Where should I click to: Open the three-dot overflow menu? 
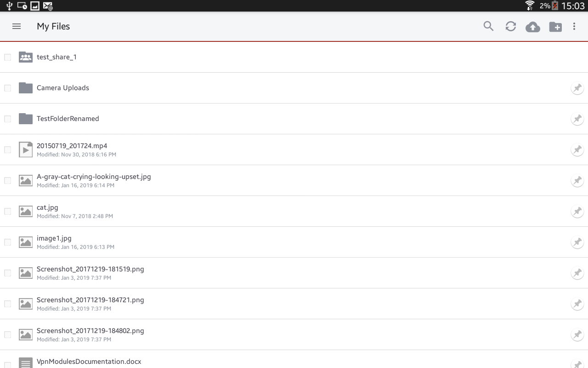coord(574,26)
